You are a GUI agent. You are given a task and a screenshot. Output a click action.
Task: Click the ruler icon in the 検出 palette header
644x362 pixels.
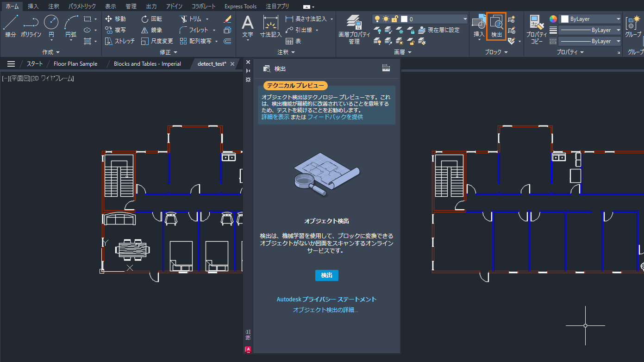(x=386, y=69)
